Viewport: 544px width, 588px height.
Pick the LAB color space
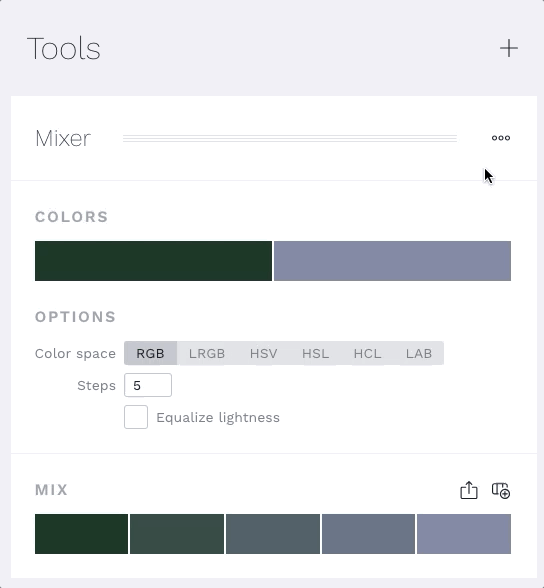point(419,353)
